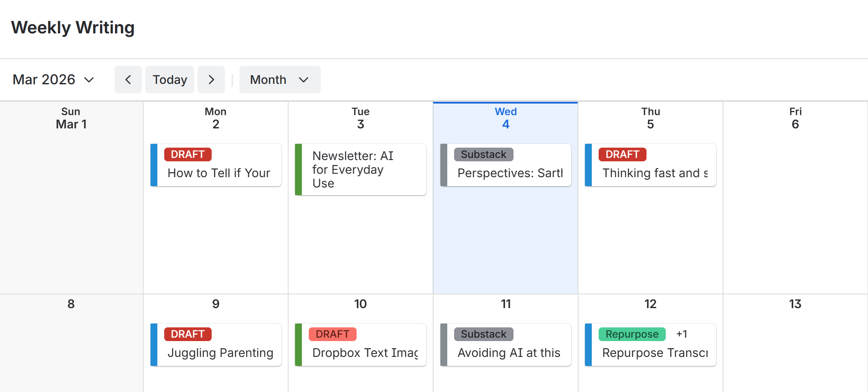Expand the '+1' overflow on March 12

(682, 334)
